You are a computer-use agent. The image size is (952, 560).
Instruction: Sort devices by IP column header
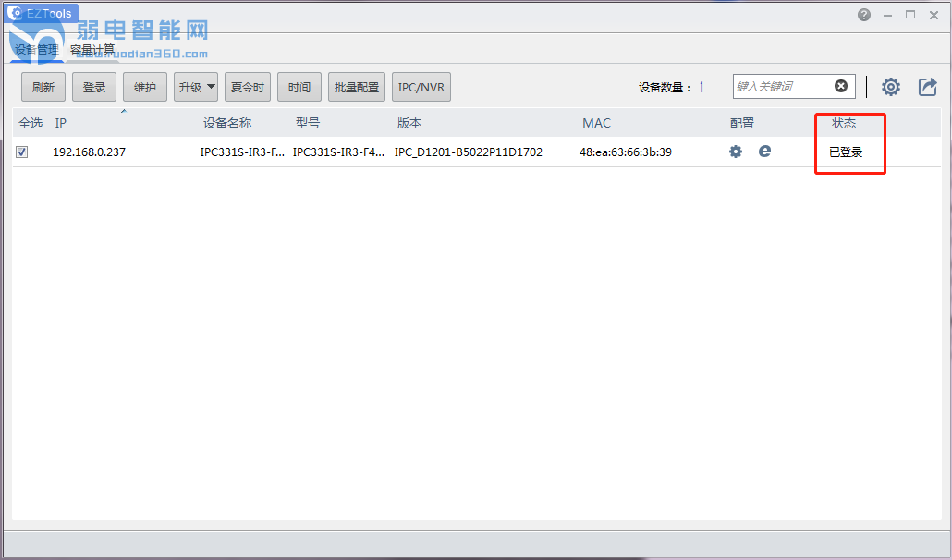click(61, 123)
